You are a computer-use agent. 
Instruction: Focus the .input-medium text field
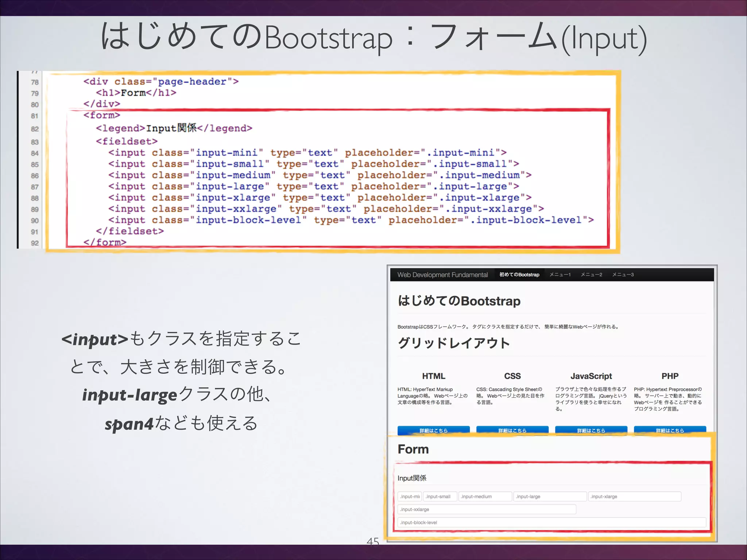tap(485, 497)
